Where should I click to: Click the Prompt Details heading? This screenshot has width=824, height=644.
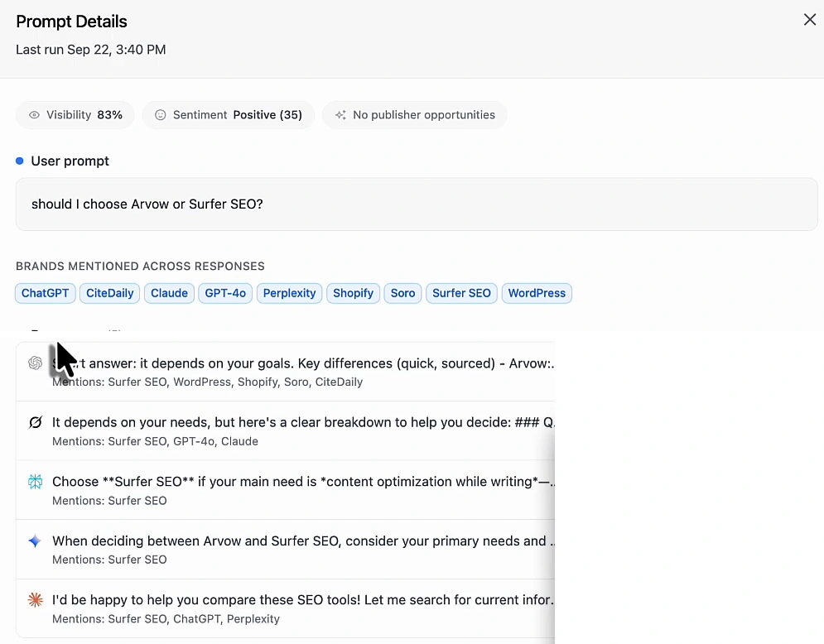71,22
